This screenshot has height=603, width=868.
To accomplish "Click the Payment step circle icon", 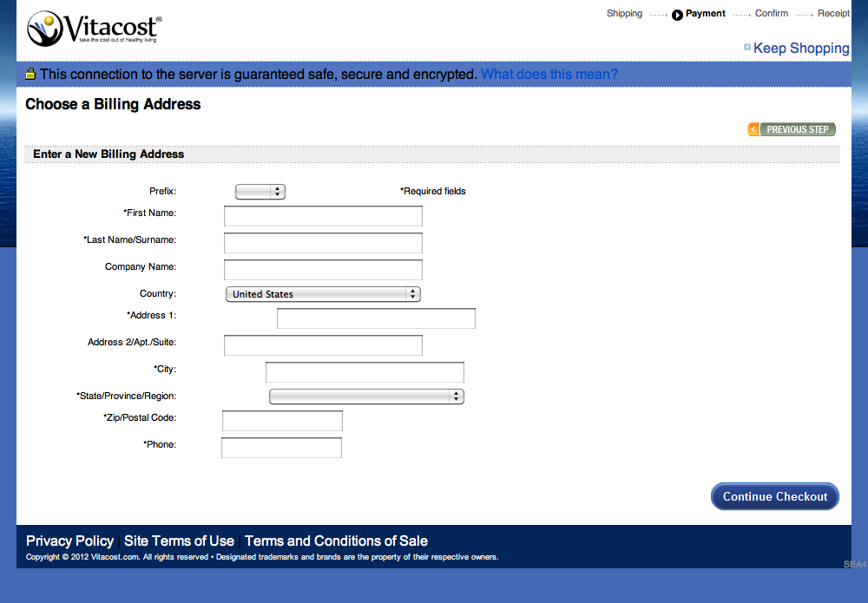I will pyautogui.click(x=678, y=13).
